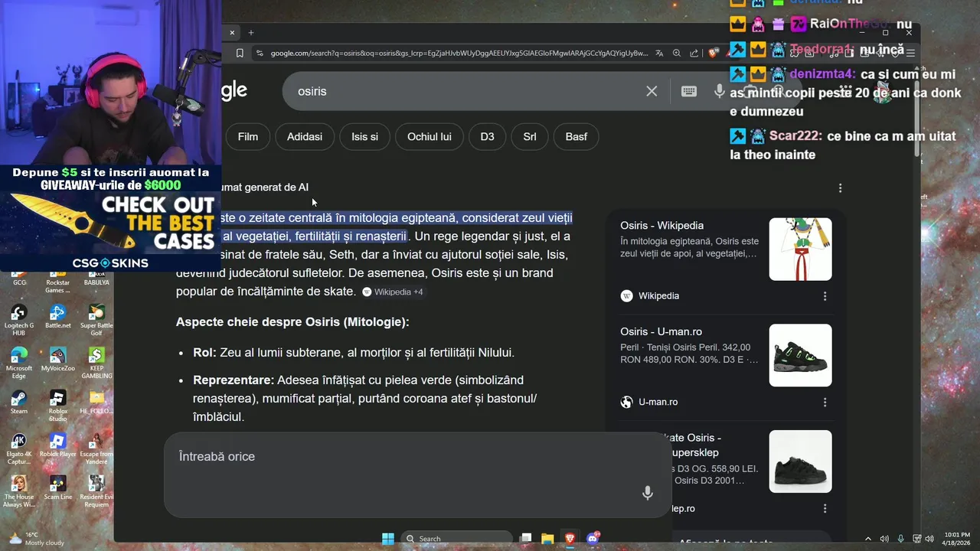
Task: Open the on-screen keyboard input tool
Action: (689, 91)
